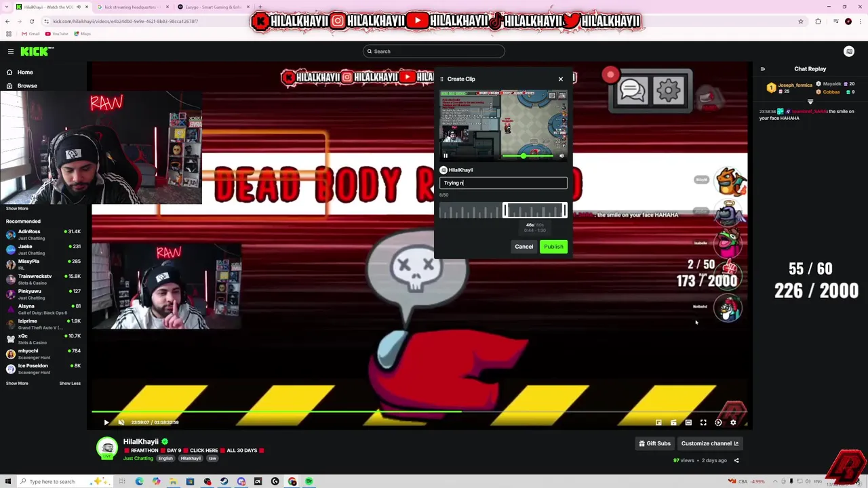Screen dimensions: 868x488
Task: Open Customize channel link
Action: pos(709,443)
